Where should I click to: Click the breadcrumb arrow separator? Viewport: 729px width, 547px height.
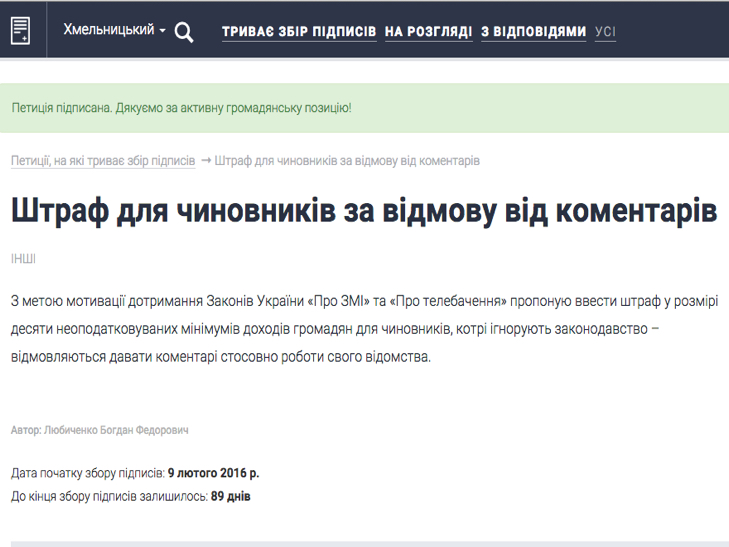[206, 160]
